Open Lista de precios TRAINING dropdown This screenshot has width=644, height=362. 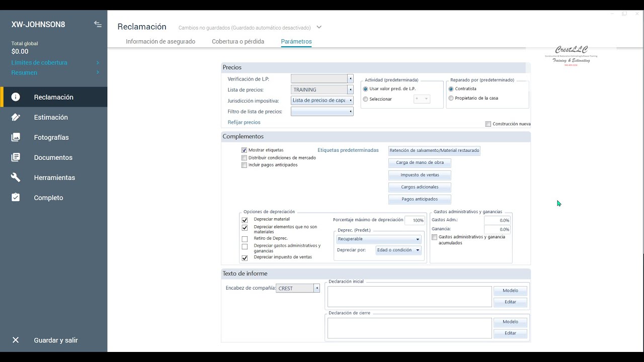[350, 89]
